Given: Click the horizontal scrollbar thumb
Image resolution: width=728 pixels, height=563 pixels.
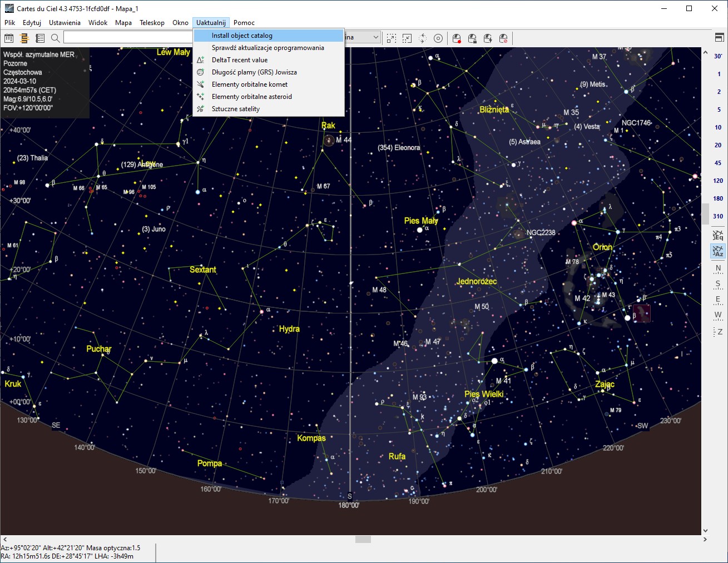Looking at the screenshot, I should [363, 539].
